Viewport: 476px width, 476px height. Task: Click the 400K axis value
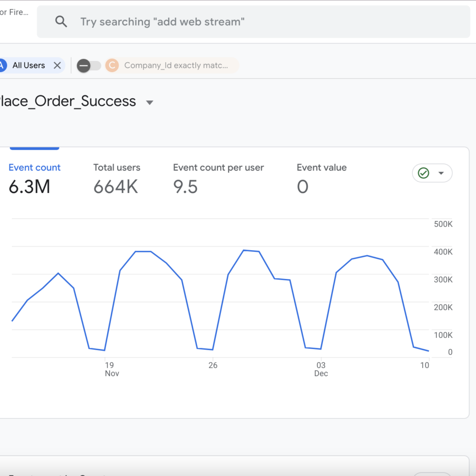point(443,251)
